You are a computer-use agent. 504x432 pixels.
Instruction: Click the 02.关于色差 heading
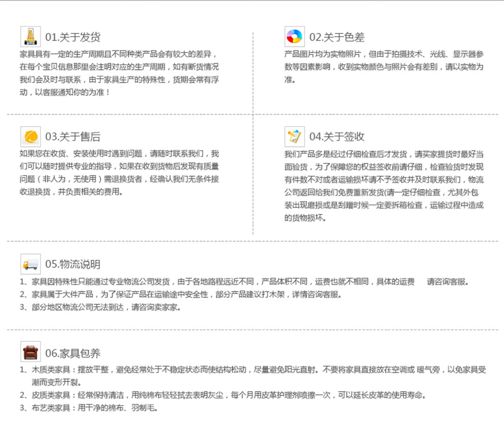(337, 37)
